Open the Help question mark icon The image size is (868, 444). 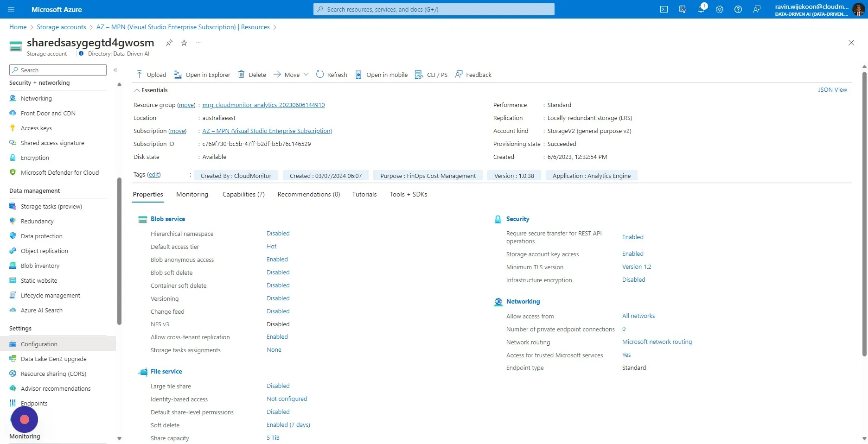pyautogui.click(x=738, y=9)
